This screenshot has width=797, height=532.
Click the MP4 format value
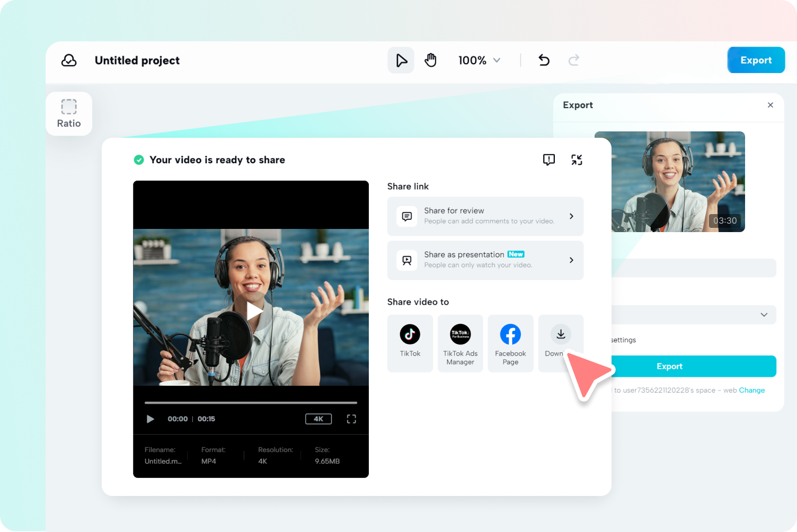209,462
